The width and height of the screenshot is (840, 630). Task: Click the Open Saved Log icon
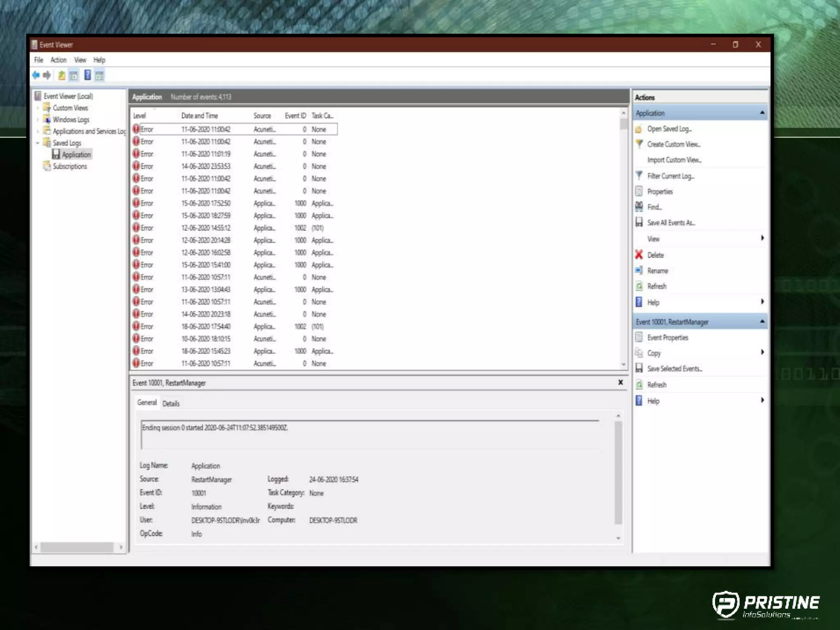coord(639,129)
